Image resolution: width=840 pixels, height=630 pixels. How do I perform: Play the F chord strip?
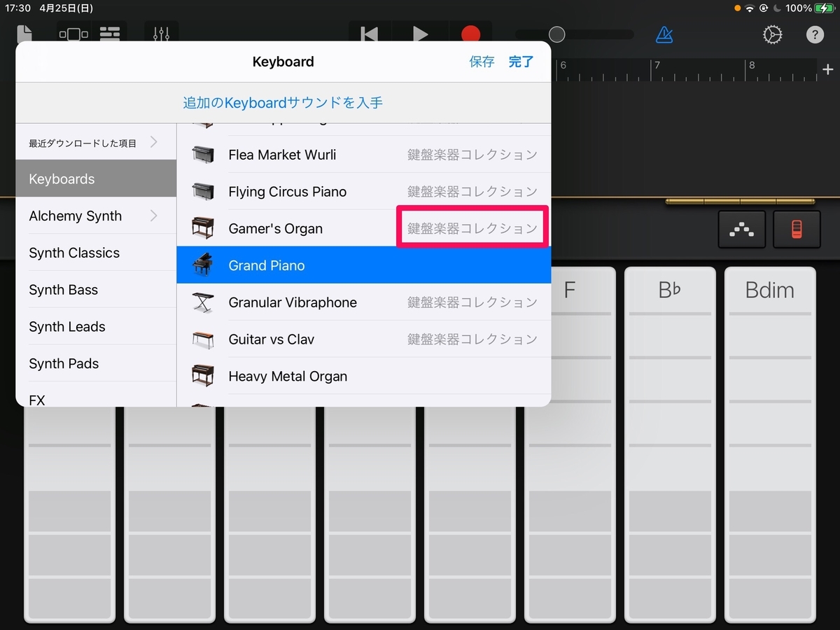[570, 444]
